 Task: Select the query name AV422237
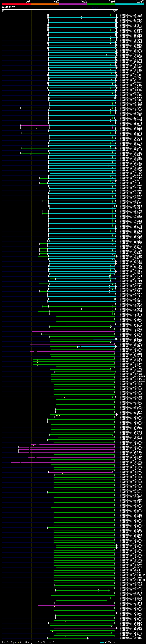8,7
